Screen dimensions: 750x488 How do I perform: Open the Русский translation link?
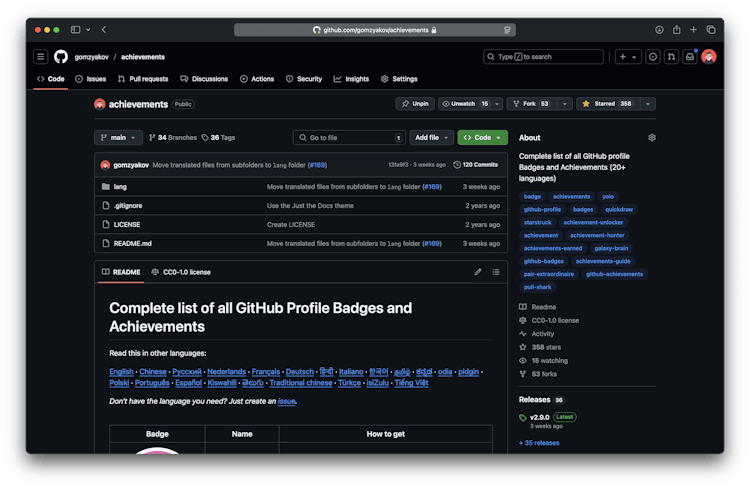(187, 372)
